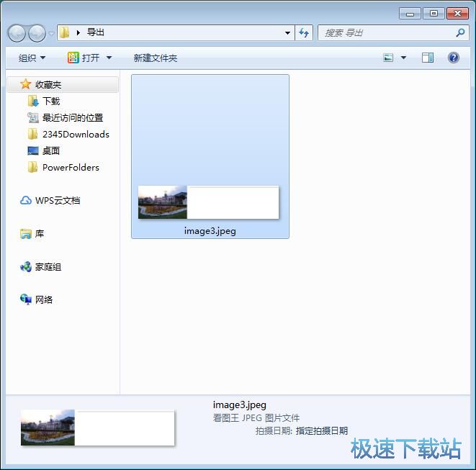Viewport: 476px width, 470px height.
Task: Open the recent pages dropdown arrow
Action: (51, 33)
